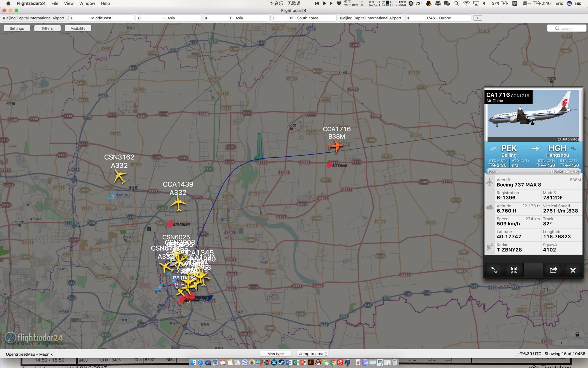Screen dimensions: 588x368
Task: Click the registration B-1396 value
Action: (506, 198)
